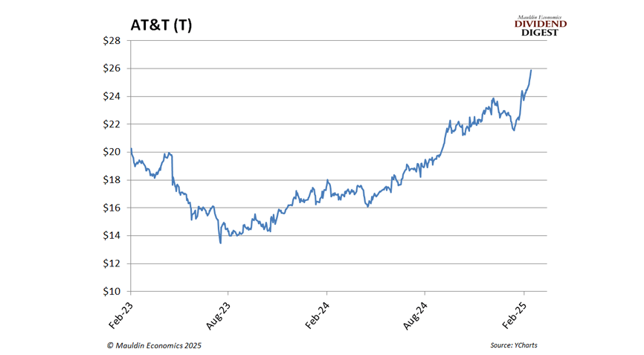Select the $14 y-axis label
The image size is (644, 355).
(x=112, y=235)
